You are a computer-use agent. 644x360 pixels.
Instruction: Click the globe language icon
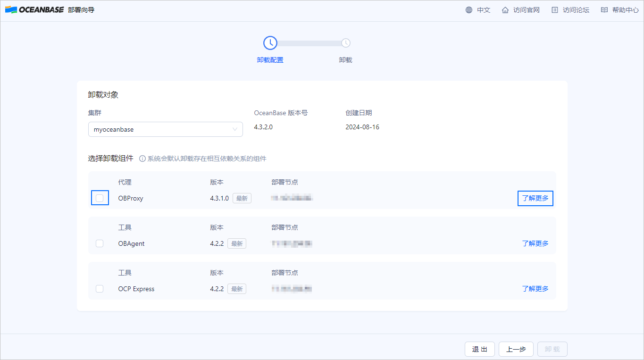pos(469,10)
